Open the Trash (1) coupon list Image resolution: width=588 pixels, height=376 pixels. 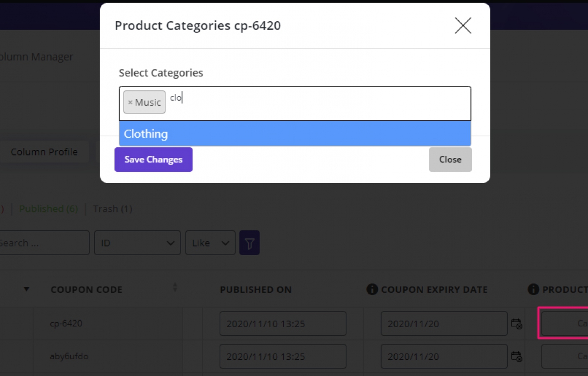(112, 209)
